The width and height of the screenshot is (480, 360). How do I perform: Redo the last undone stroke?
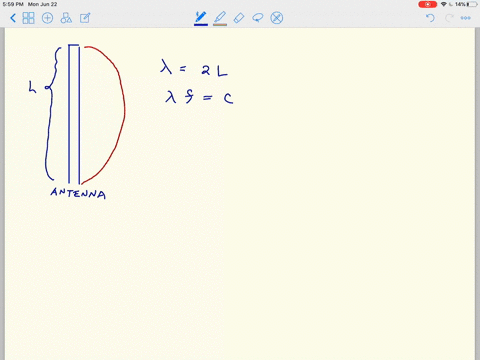click(449, 18)
